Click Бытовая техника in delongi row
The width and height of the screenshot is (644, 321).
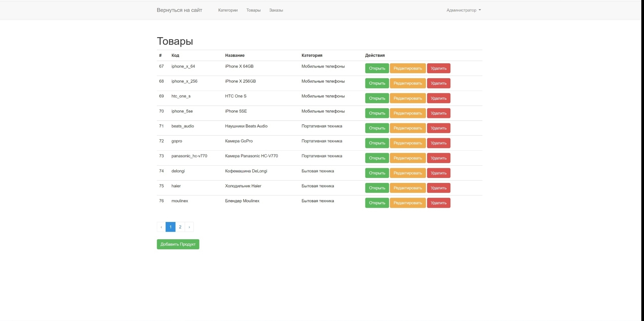tap(317, 171)
